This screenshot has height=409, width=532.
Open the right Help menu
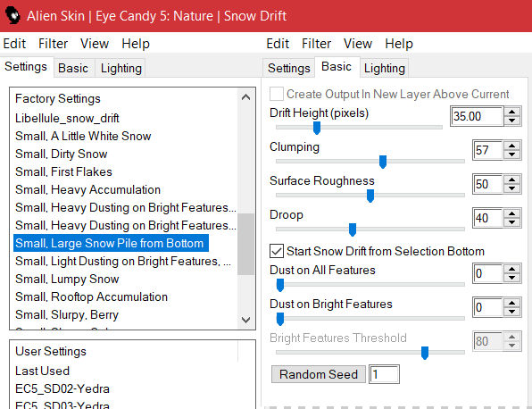pyautogui.click(x=399, y=44)
